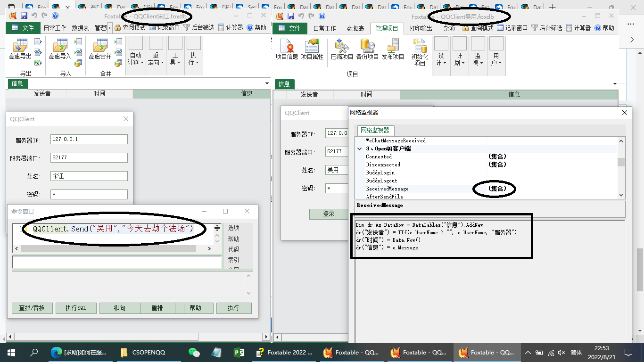644x362 pixels.
Task: Open 文件 menu in left Foxtable window
Action: tap(23, 28)
